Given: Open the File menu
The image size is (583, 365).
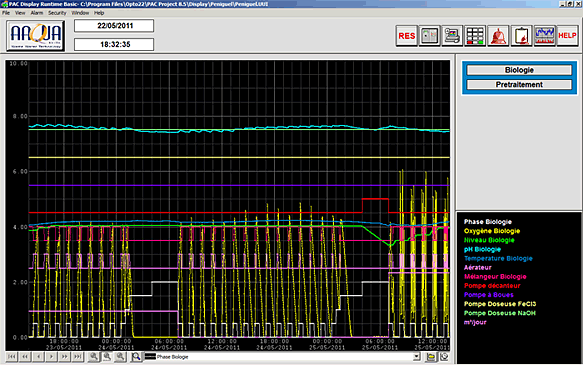Looking at the screenshot, I should point(6,13).
